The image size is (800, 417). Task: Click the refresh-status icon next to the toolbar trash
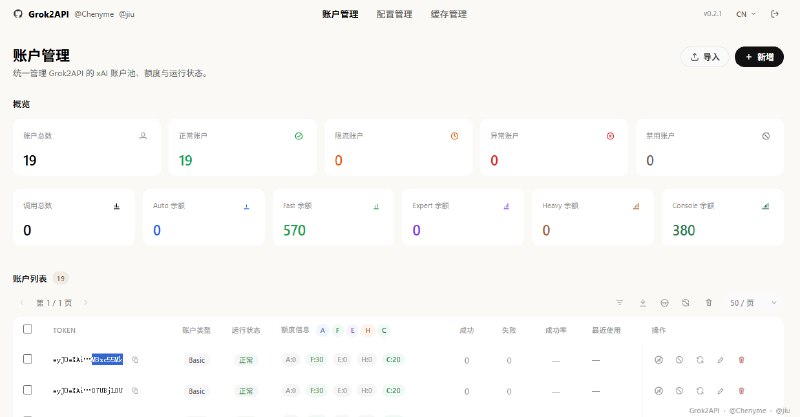tap(686, 303)
